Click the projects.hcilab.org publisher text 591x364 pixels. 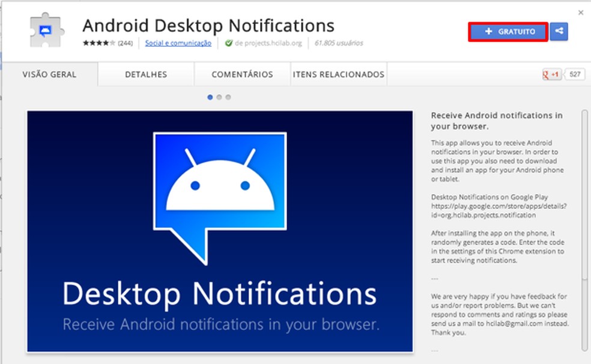pyautogui.click(x=268, y=43)
